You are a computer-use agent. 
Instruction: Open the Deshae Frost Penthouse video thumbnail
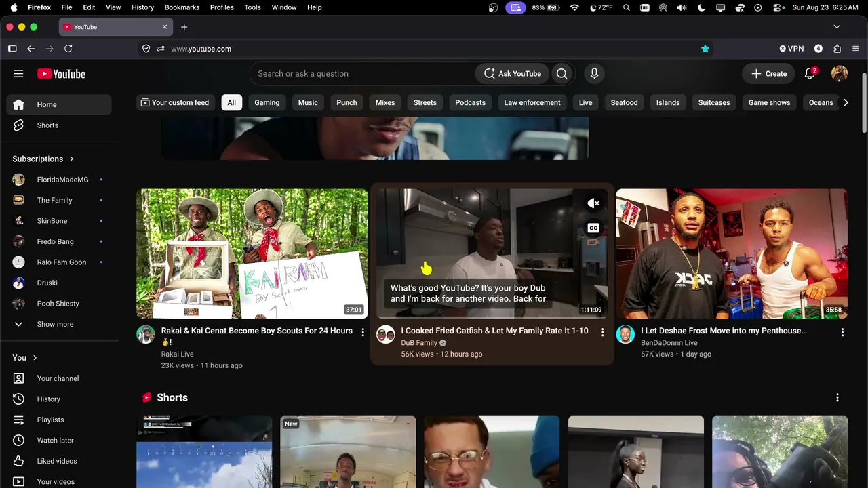point(732,253)
